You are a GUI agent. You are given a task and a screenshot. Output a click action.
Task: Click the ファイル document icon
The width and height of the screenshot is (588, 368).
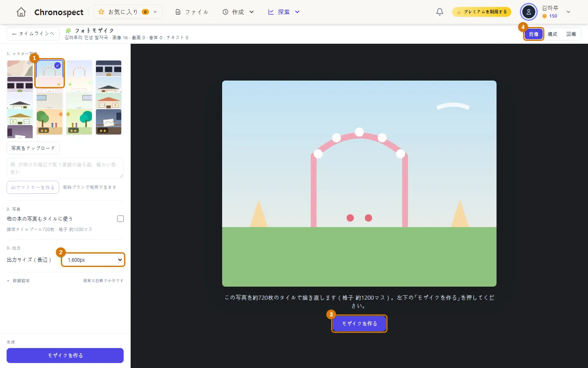click(178, 12)
